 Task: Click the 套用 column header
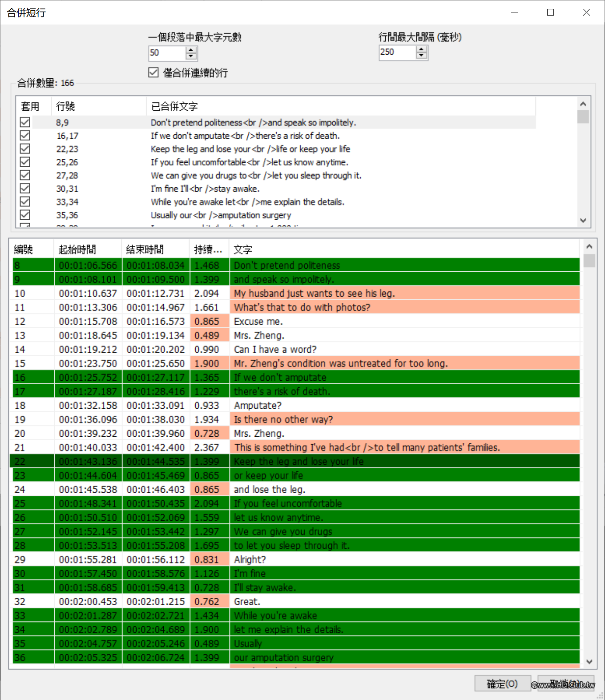(34, 107)
